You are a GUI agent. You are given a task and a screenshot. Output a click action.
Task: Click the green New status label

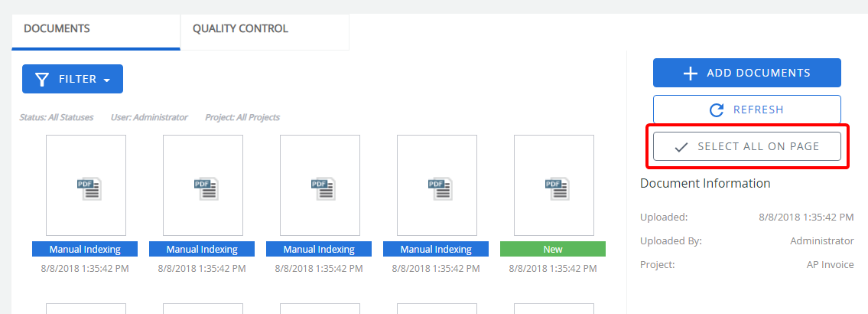[x=552, y=249]
